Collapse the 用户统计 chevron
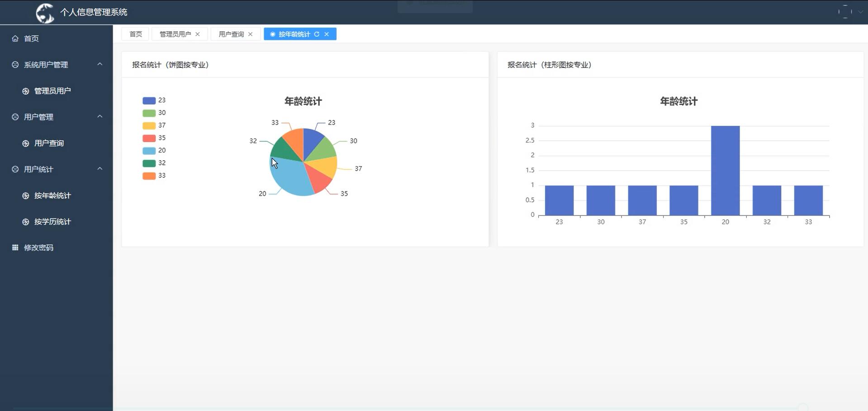868x411 pixels. tap(100, 169)
